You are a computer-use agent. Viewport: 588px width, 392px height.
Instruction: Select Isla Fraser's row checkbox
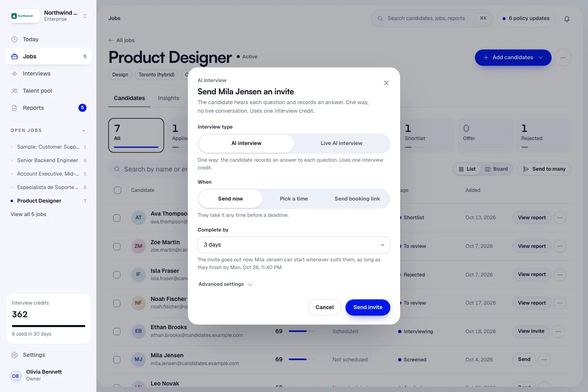(x=117, y=275)
